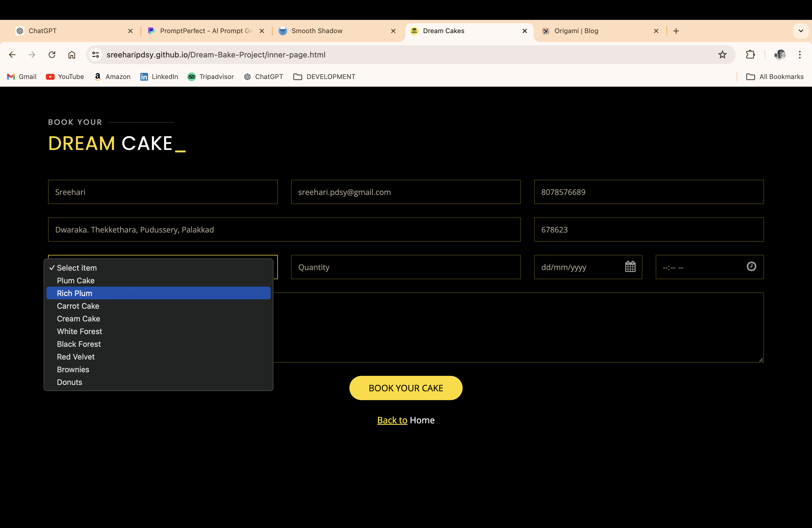Image resolution: width=812 pixels, height=528 pixels.
Task: Expand the tab search chevron
Action: (x=800, y=31)
